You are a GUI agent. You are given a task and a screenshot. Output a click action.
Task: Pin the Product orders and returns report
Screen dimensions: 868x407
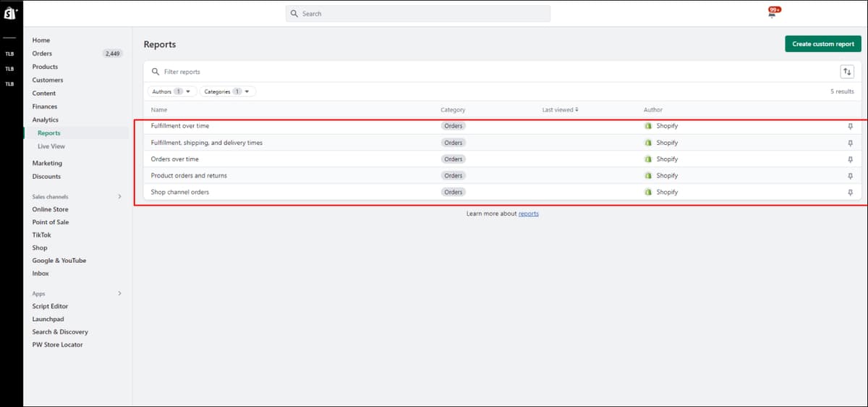pyautogui.click(x=851, y=176)
